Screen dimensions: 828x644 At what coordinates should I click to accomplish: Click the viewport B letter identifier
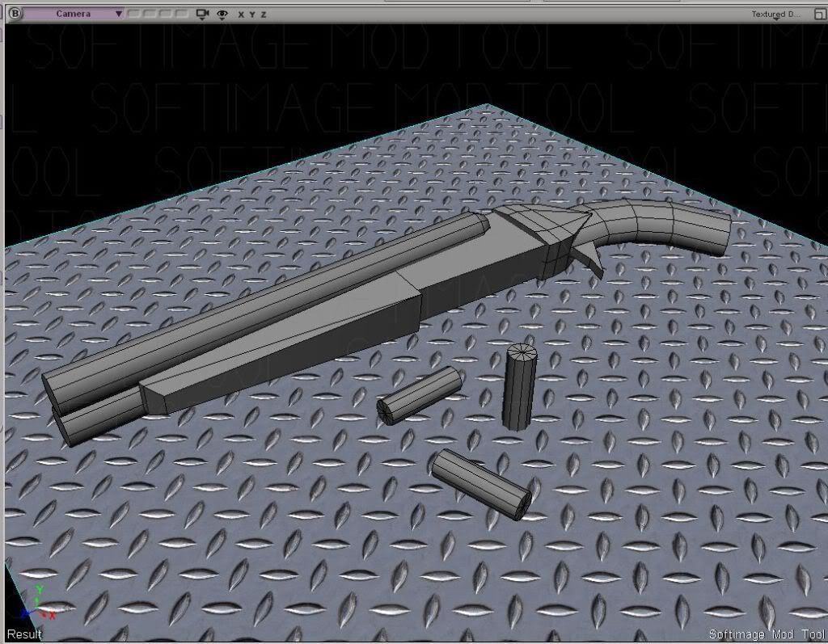[15, 14]
